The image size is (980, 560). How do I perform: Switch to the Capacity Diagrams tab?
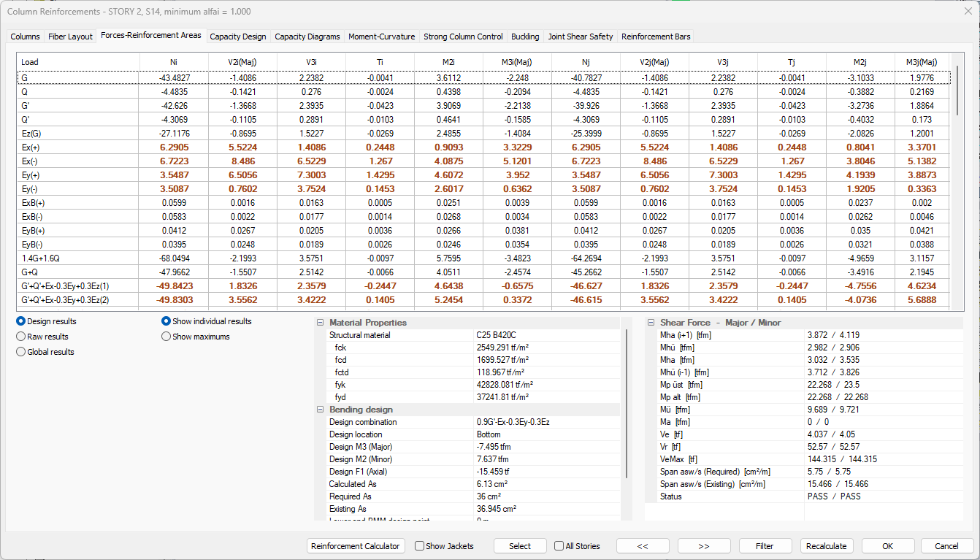(x=307, y=37)
